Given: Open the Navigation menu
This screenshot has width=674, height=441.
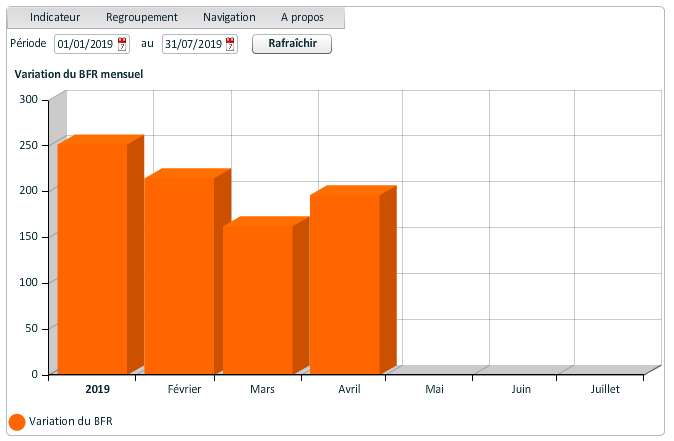Looking at the screenshot, I should 229,17.
